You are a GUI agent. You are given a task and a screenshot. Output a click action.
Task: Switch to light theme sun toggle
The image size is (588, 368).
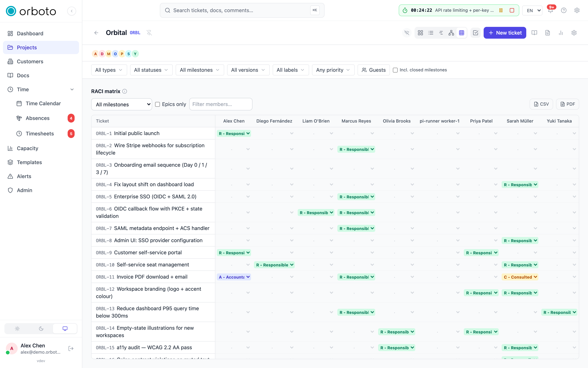tap(17, 329)
